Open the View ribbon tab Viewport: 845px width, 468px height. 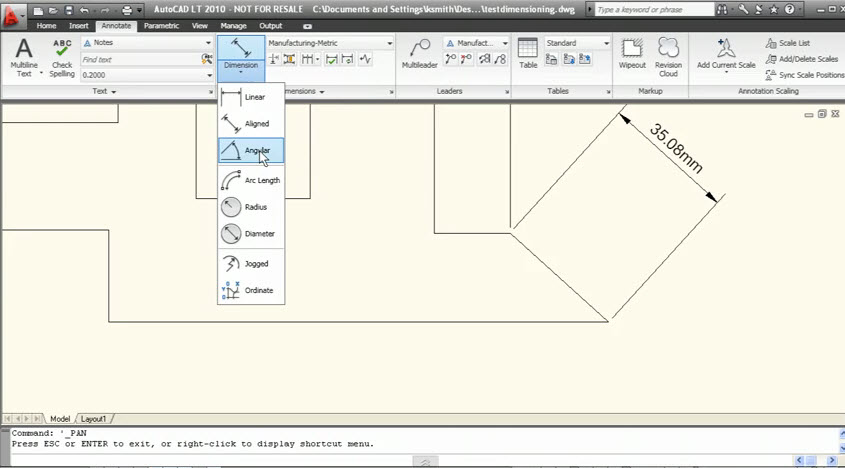pyautogui.click(x=199, y=26)
